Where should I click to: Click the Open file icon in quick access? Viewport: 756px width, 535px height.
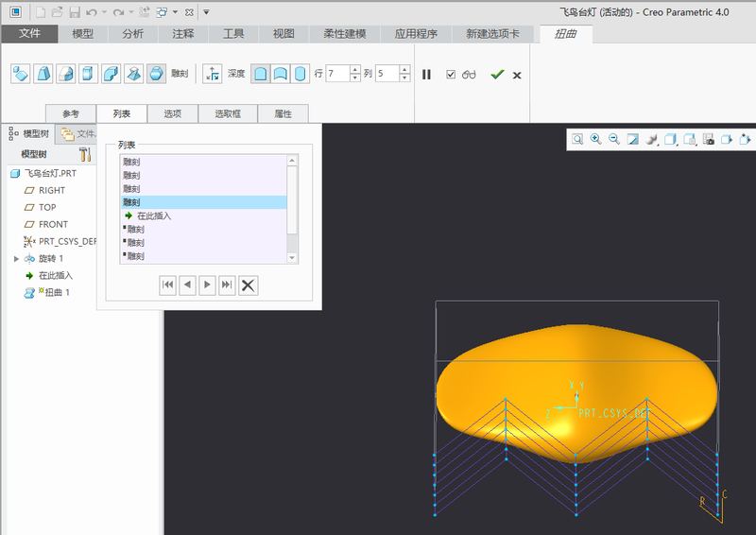(x=58, y=12)
